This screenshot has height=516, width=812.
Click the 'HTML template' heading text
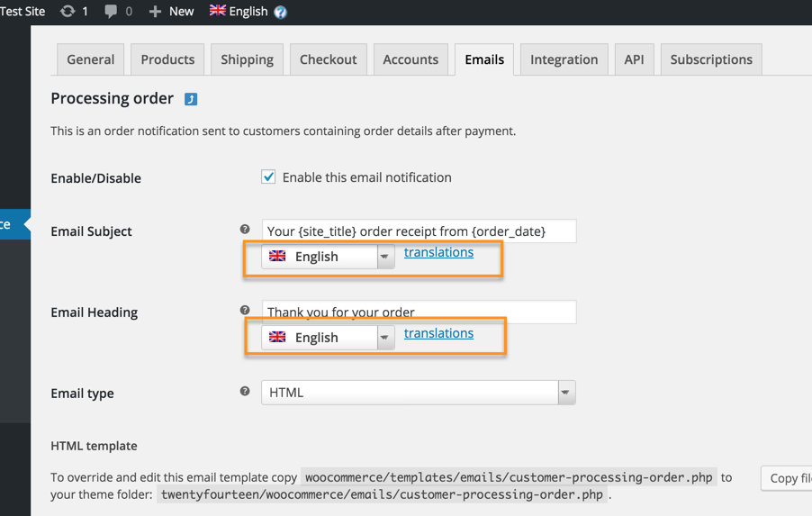(x=94, y=446)
